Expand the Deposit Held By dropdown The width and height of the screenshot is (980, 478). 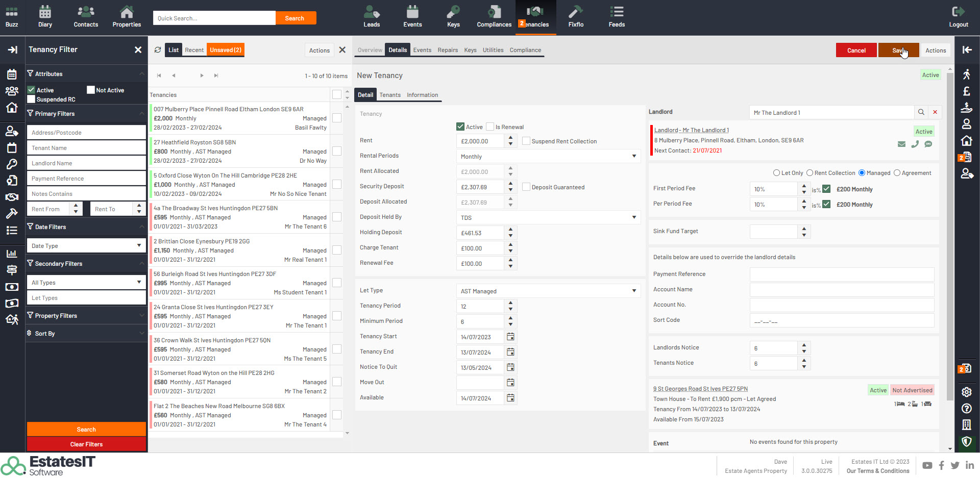pos(548,218)
